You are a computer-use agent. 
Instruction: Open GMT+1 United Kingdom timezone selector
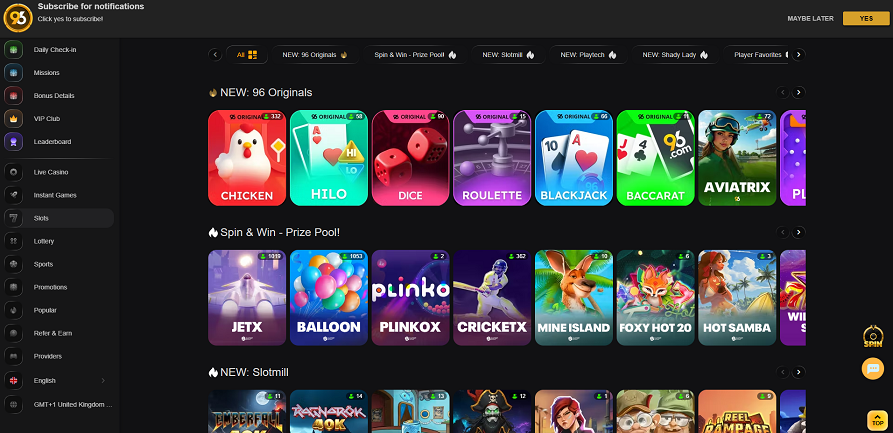(x=59, y=405)
